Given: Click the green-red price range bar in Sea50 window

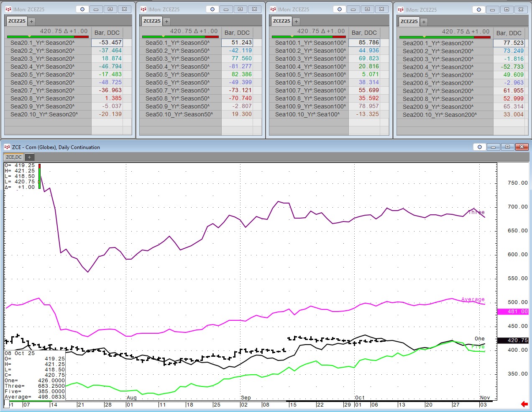Looking at the screenshot, I should pos(180,37).
